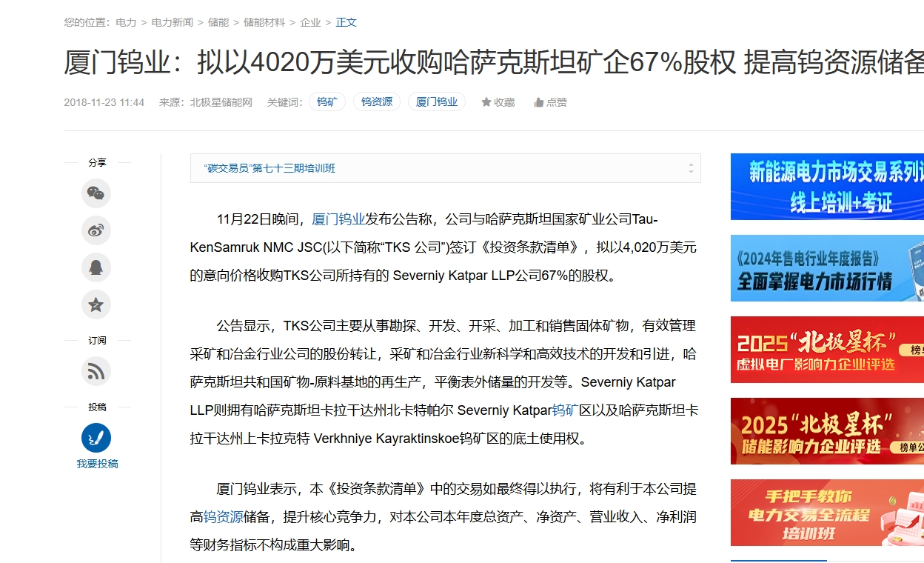Open 我要投稿 link under pen icon
This screenshot has width=924, height=563.
97,464
